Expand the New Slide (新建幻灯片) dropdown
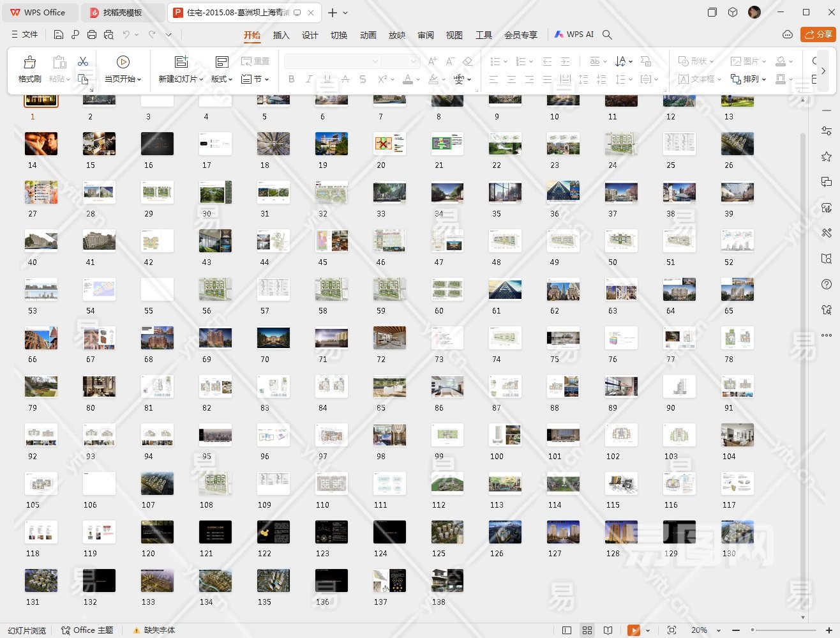 tap(181, 79)
